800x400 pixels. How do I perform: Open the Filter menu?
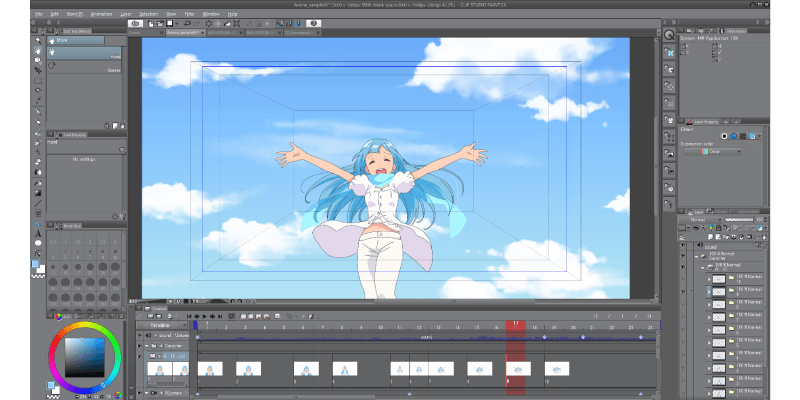tap(190, 14)
